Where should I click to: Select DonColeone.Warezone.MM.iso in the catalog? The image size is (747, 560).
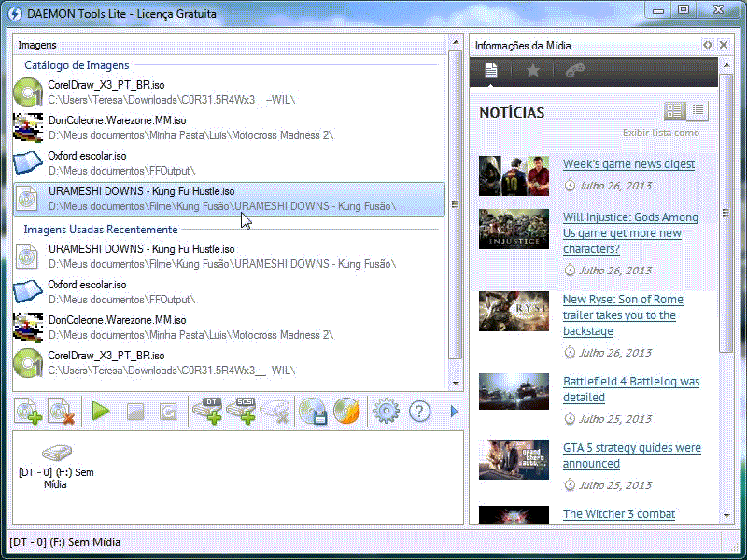click(x=229, y=128)
